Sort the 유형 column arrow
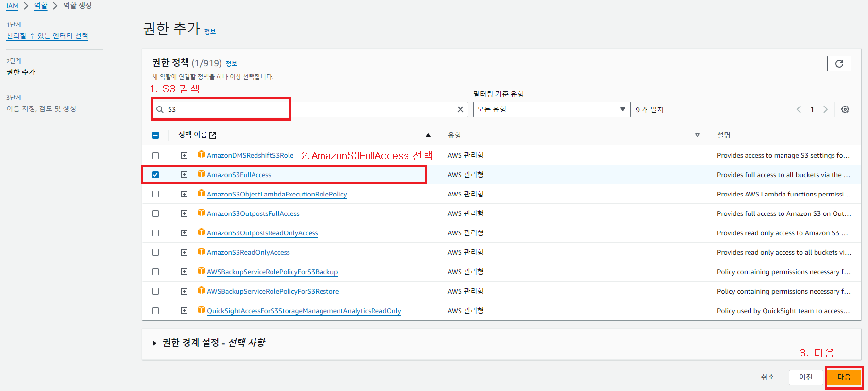868x391 pixels. pos(697,135)
